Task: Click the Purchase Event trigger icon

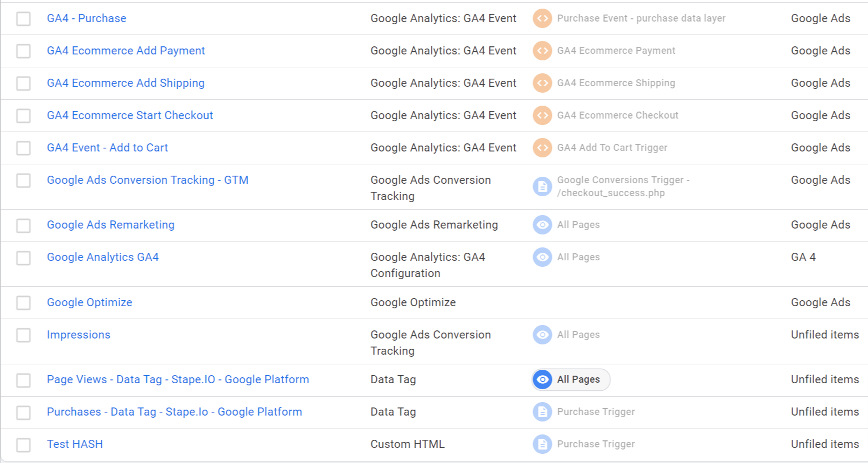Action: point(542,18)
